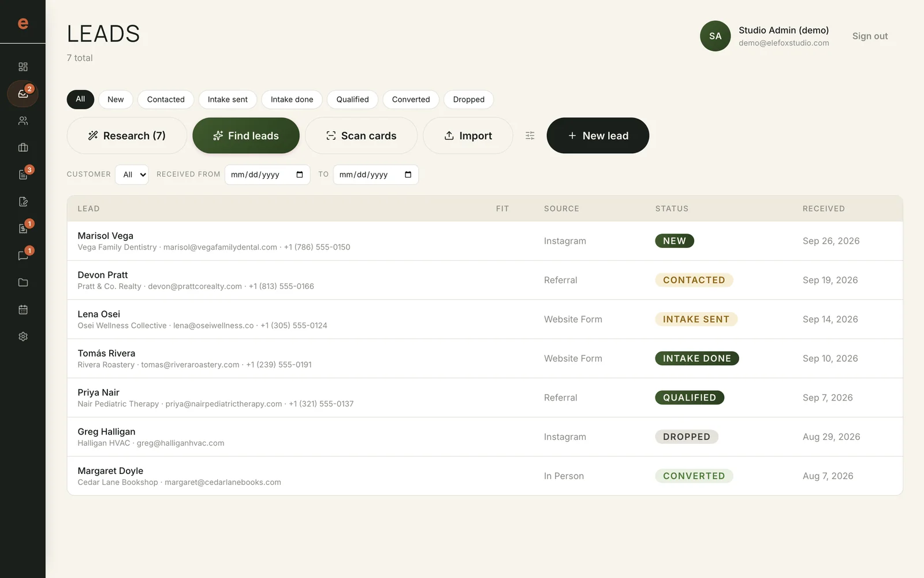Open the briefcase icon in sidebar
The height and width of the screenshot is (578, 924).
click(x=23, y=147)
